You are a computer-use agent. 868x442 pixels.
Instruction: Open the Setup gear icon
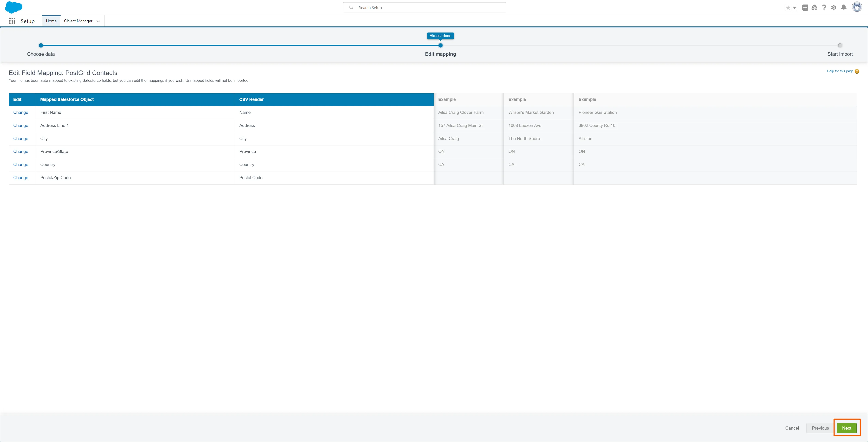(834, 8)
